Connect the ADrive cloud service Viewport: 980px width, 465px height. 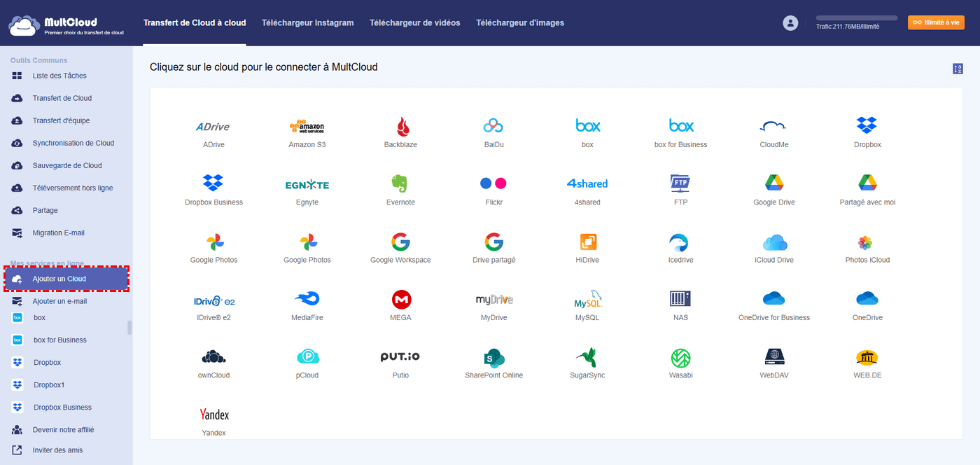click(213, 127)
